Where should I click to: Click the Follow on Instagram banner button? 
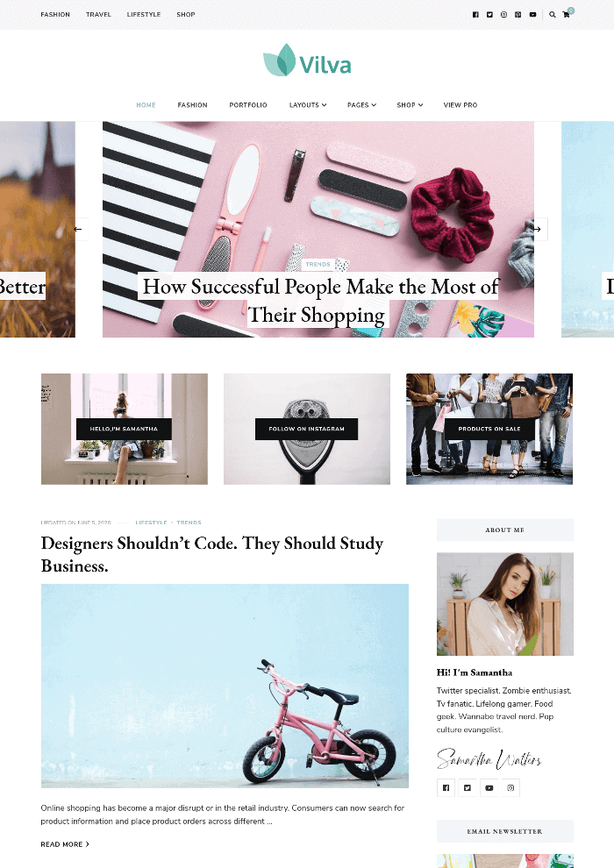(306, 429)
